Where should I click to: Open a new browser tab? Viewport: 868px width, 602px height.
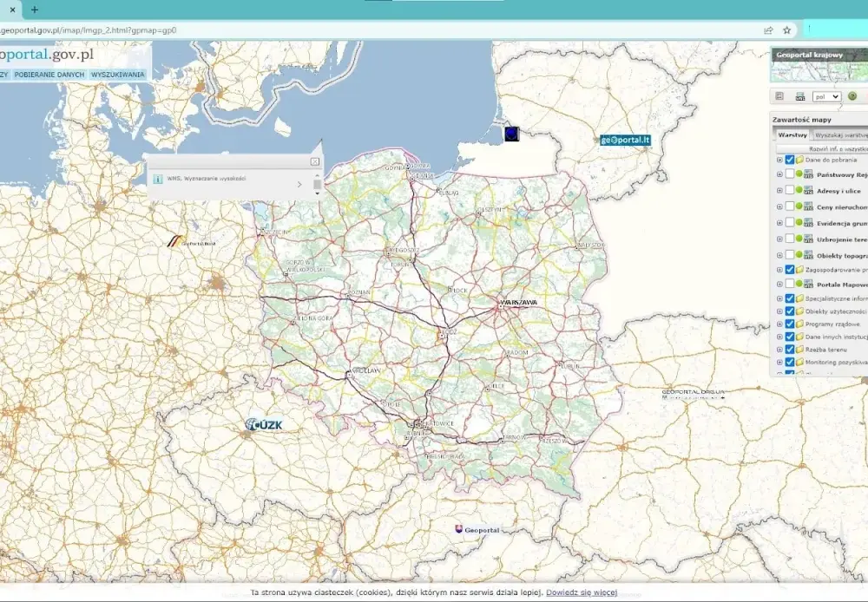(x=35, y=10)
